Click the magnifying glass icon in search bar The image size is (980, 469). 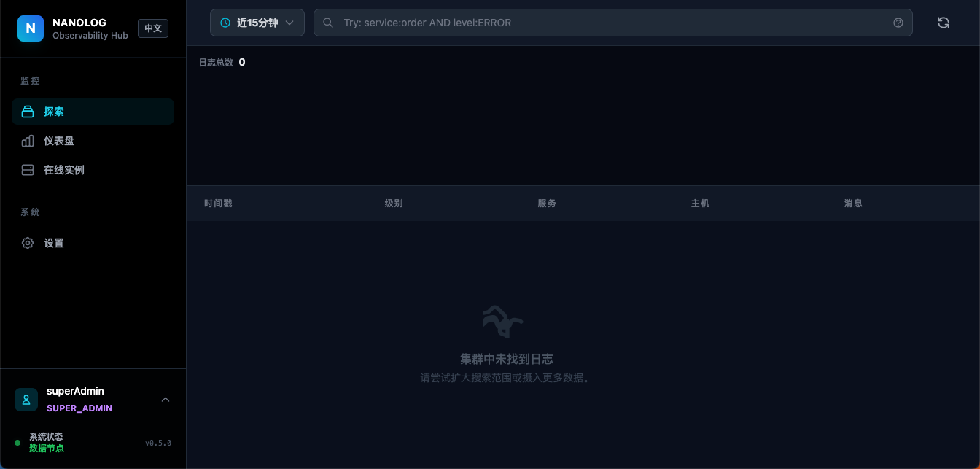328,23
